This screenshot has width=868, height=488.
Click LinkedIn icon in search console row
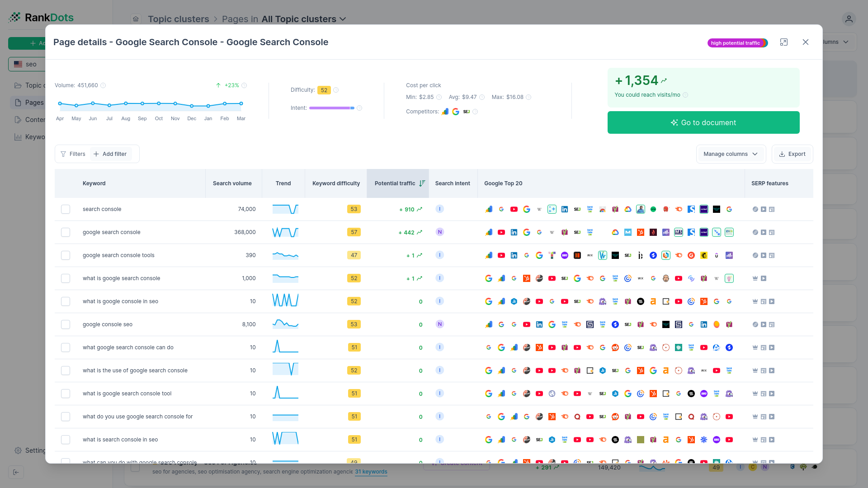click(x=565, y=209)
